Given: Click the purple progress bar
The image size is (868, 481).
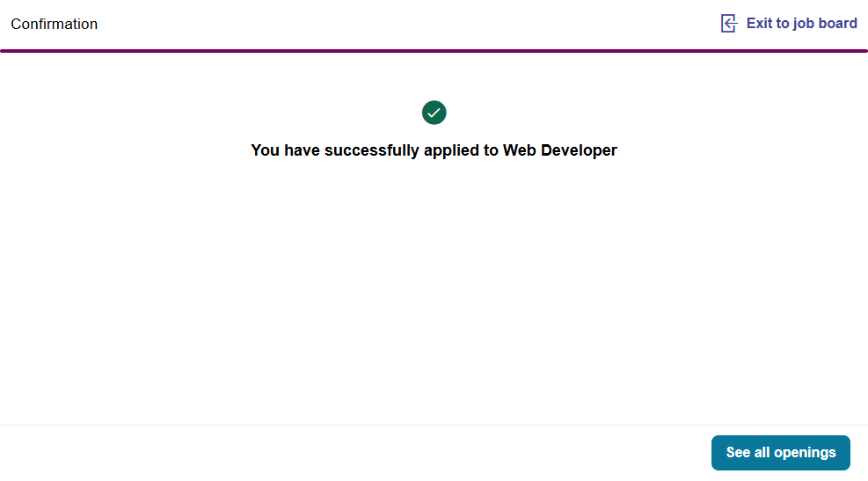Looking at the screenshot, I should (434, 51).
